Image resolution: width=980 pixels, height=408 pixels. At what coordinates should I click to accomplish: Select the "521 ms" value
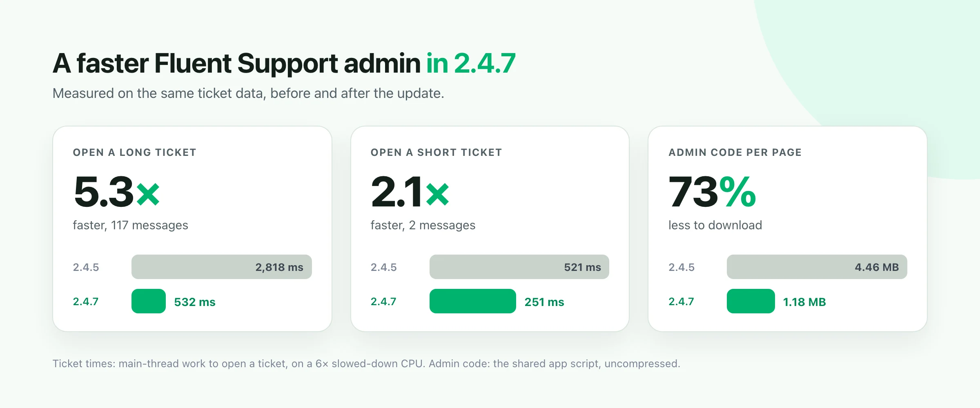click(583, 267)
